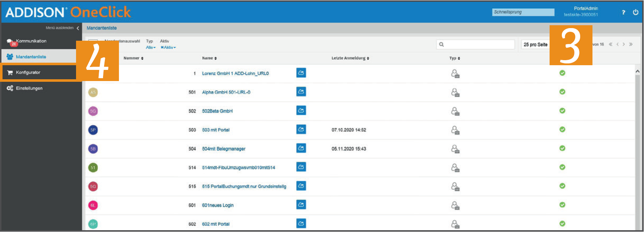
Task: Click the Mandantenliste breadcrumb link
Action: 102,28
